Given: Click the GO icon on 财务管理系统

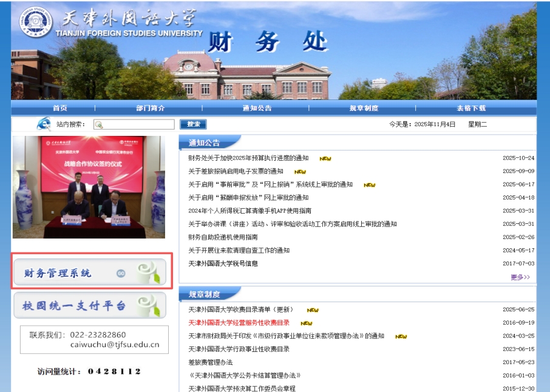Looking at the screenshot, I should pos(121,273).
